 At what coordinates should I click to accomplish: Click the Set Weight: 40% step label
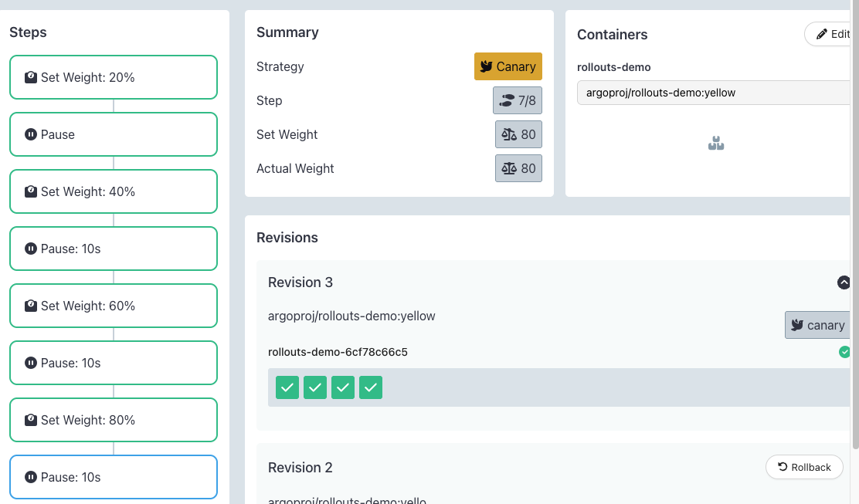(87, 191)
